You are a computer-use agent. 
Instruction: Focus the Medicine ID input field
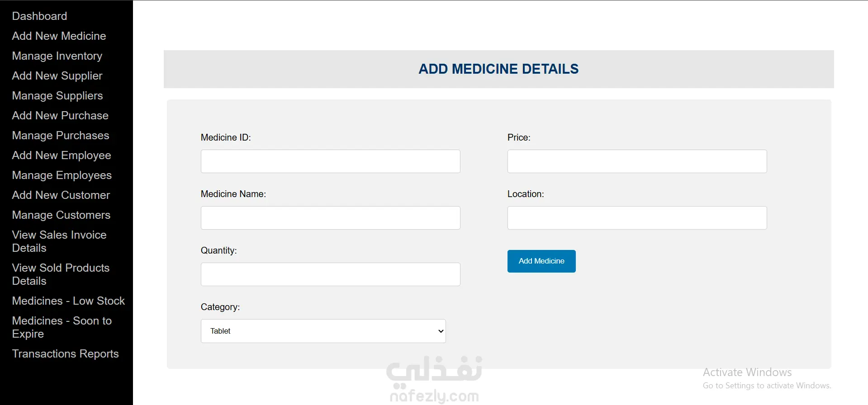click(x=331, y=161)
